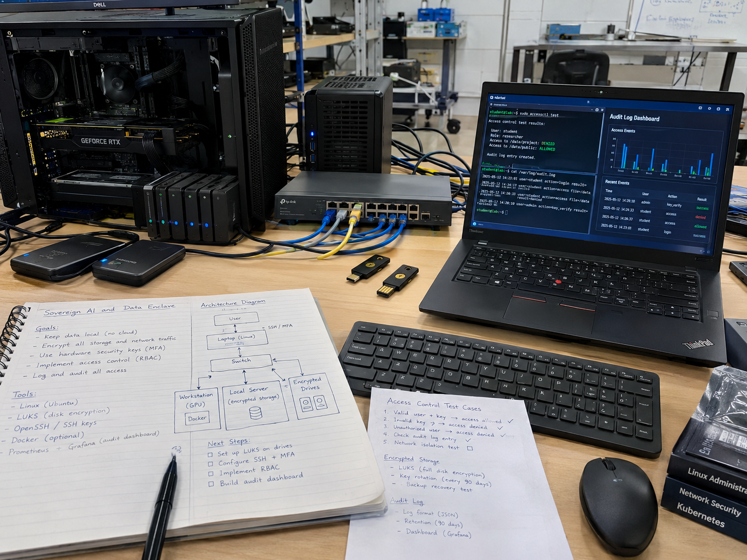Click the round icon atop the terminal pane
Image resolution: width=747 pixels, height=560 pixels.
[x=597, y=110]
